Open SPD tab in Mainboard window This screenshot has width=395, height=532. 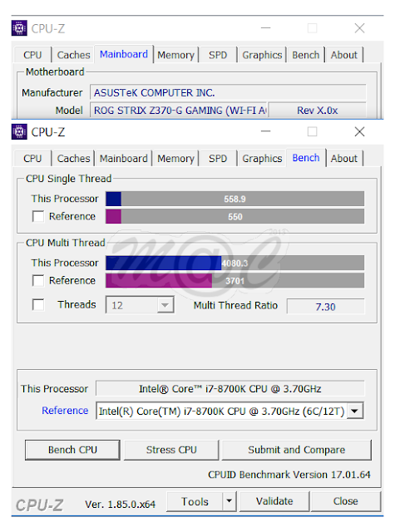point(218,55)
